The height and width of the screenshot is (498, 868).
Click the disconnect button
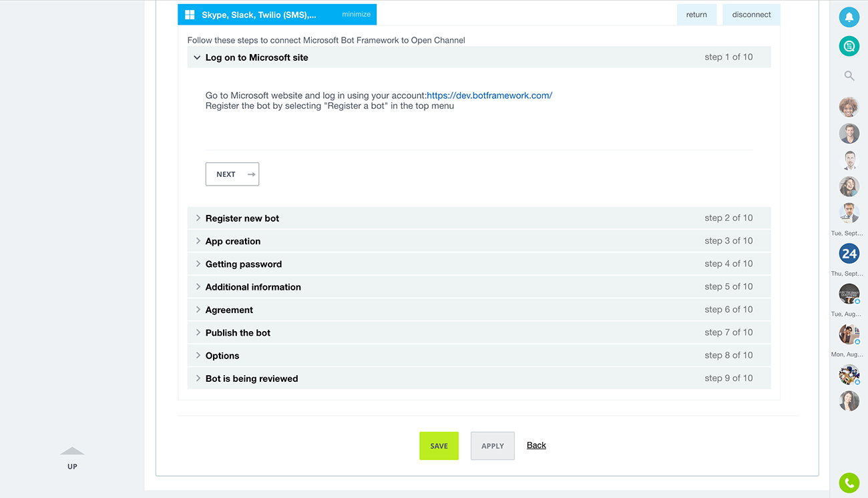(750, 15)
